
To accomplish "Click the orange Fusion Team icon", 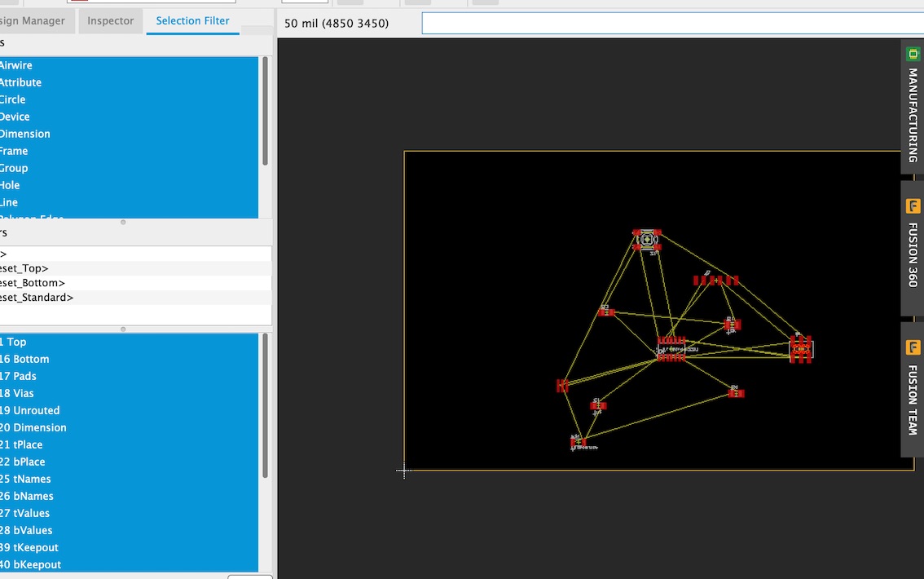I will coord(913,348).
